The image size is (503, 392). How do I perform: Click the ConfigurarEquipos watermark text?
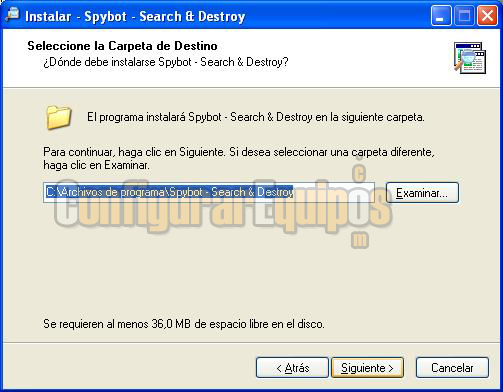pos(223,207)
